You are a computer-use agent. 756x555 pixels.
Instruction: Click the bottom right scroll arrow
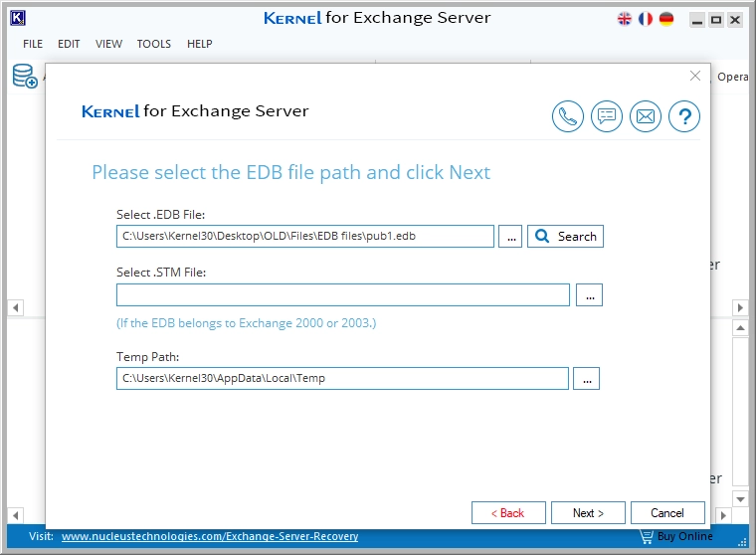(x=723, y=515)
